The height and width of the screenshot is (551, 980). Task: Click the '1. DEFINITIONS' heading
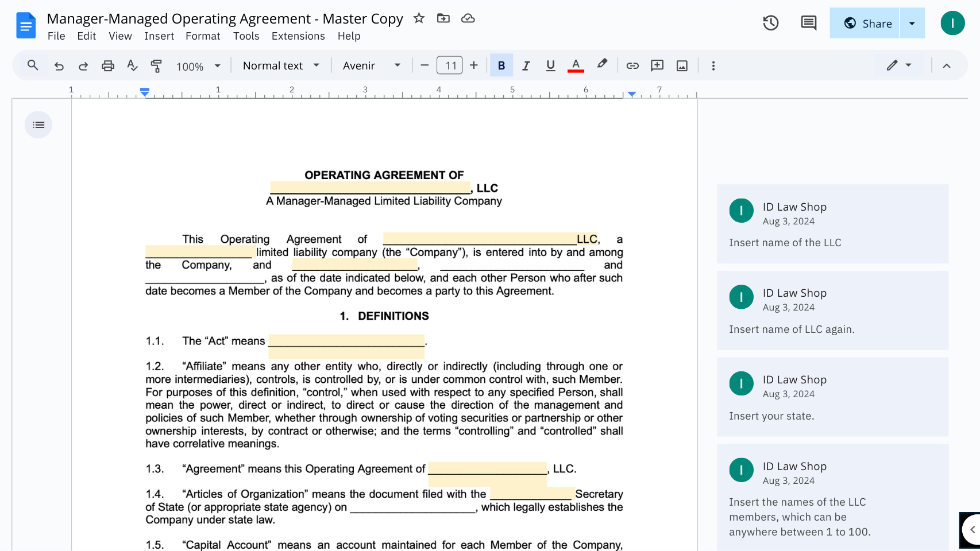pos(384,316)
